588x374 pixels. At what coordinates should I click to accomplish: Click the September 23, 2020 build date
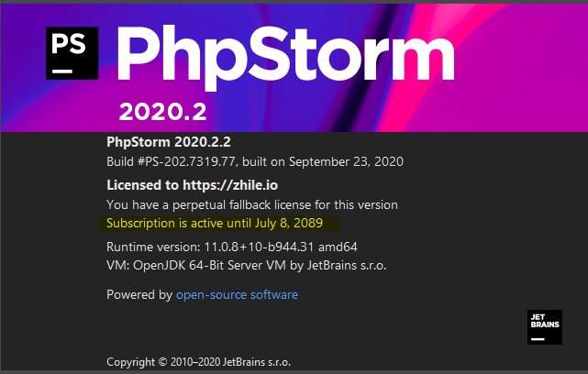click(x=346, y=161)
